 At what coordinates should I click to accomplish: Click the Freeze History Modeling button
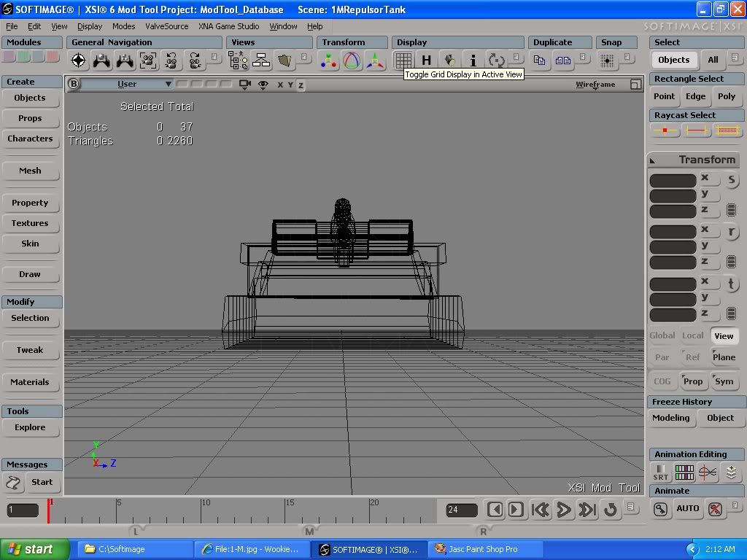coord(671,418)
